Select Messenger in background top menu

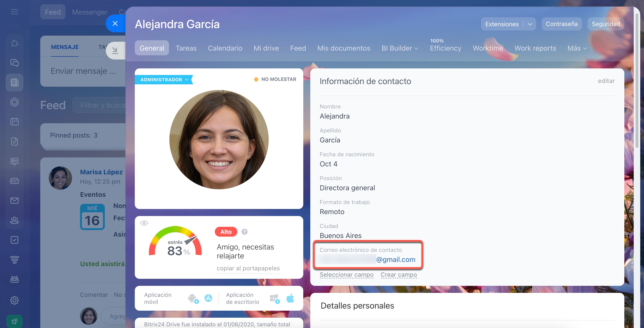[x=90, y=12]
